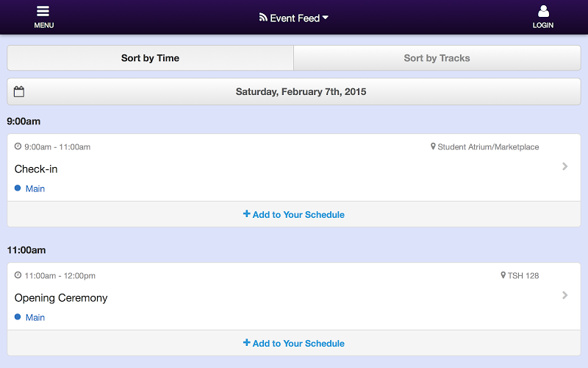
Task: Click the location pin beside TSH 128
Action: pyautogui.click(x=503, y=275)
